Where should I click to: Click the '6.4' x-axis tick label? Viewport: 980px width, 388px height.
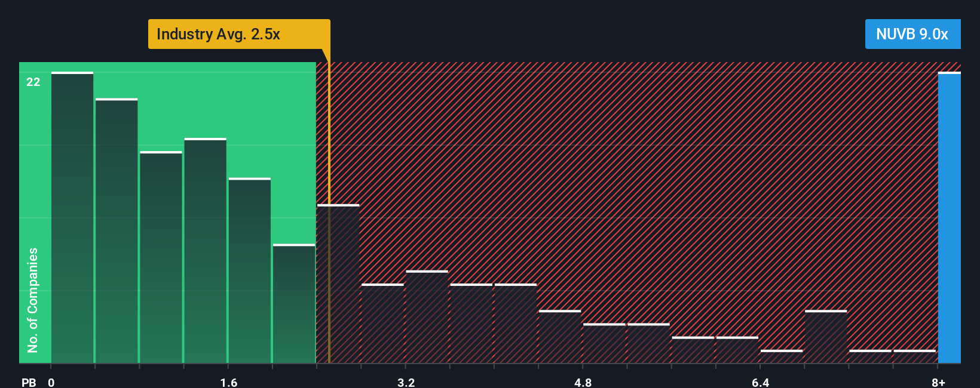(761, 382)
